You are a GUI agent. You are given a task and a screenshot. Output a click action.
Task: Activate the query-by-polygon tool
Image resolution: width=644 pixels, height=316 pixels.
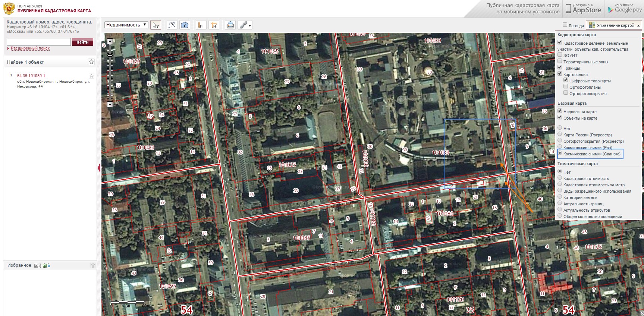point(185,25)
